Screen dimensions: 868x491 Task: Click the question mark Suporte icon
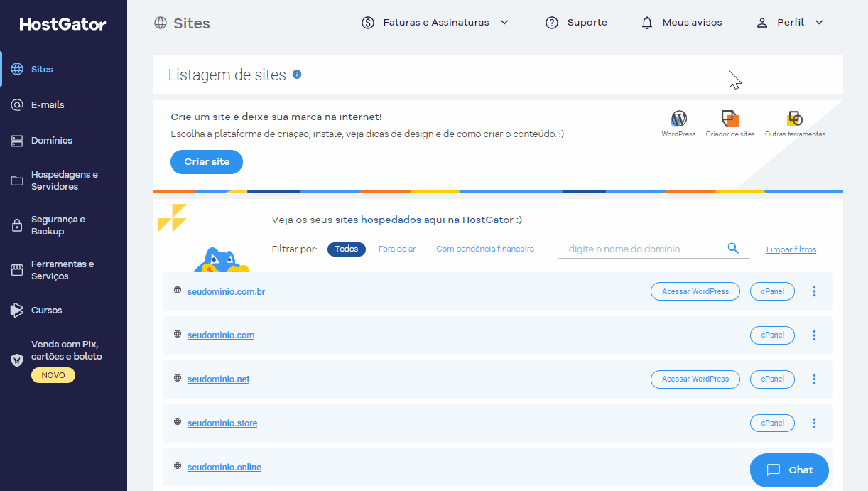coord(552,23)
